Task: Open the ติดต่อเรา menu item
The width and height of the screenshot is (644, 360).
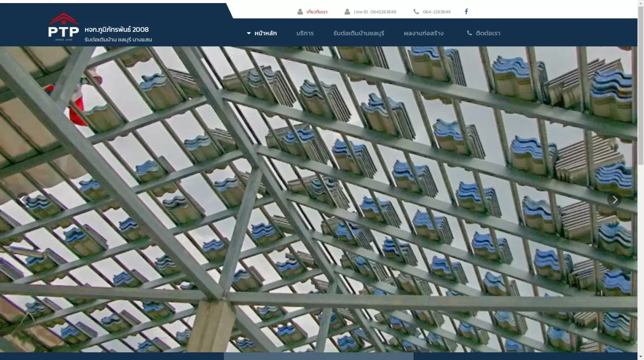Action: coord(488,33)
